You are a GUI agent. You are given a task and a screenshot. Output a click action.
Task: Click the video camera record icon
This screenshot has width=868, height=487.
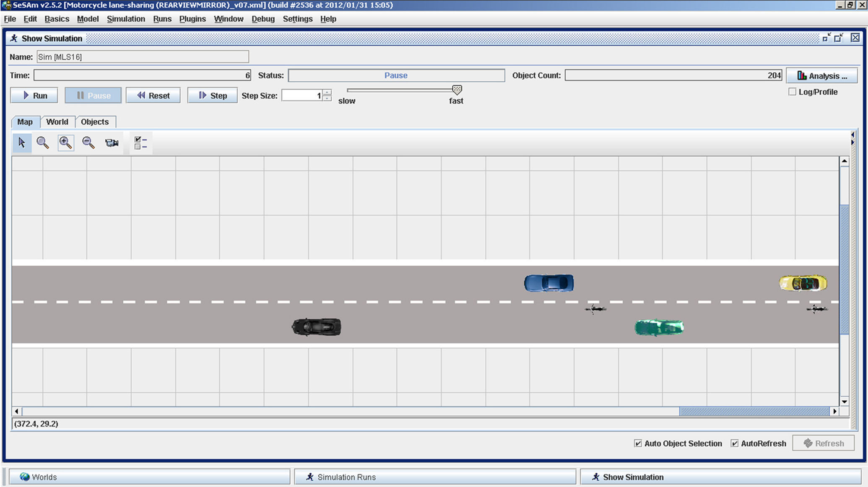tap(112, 143)
